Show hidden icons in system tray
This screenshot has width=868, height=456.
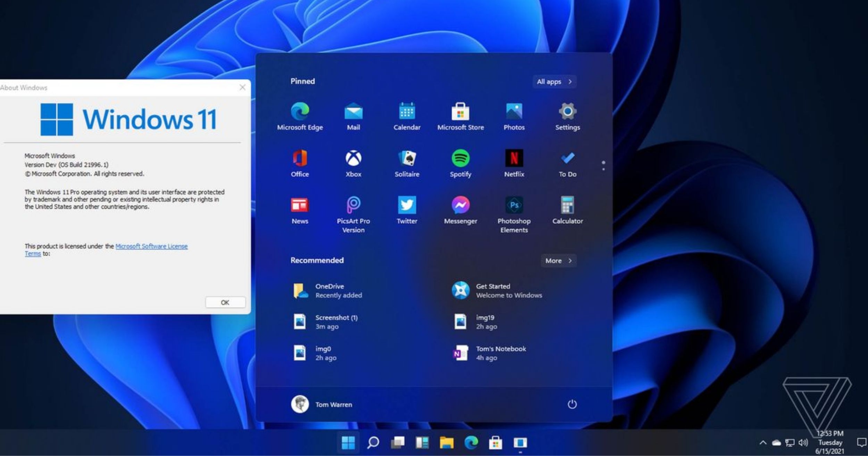click(x=763, y=443)
